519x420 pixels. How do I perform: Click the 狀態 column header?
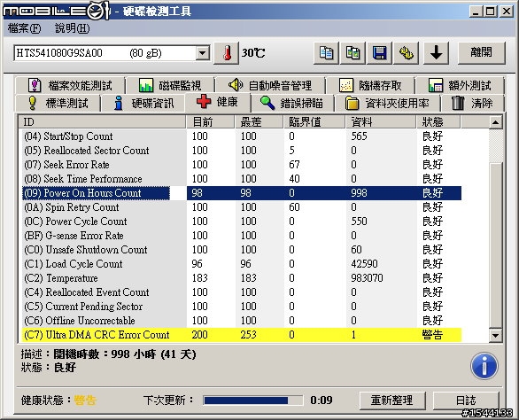pyautogui.click(x=438, y=122)
